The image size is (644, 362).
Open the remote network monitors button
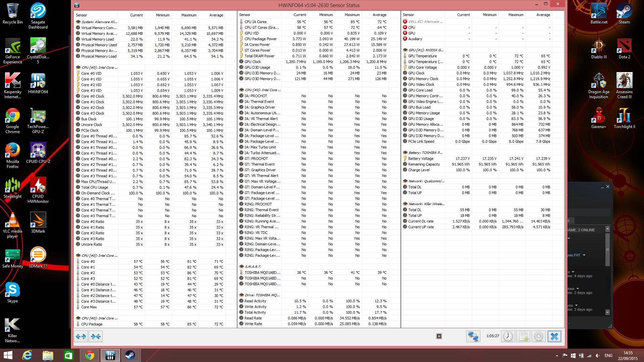(x=473, y=336)
